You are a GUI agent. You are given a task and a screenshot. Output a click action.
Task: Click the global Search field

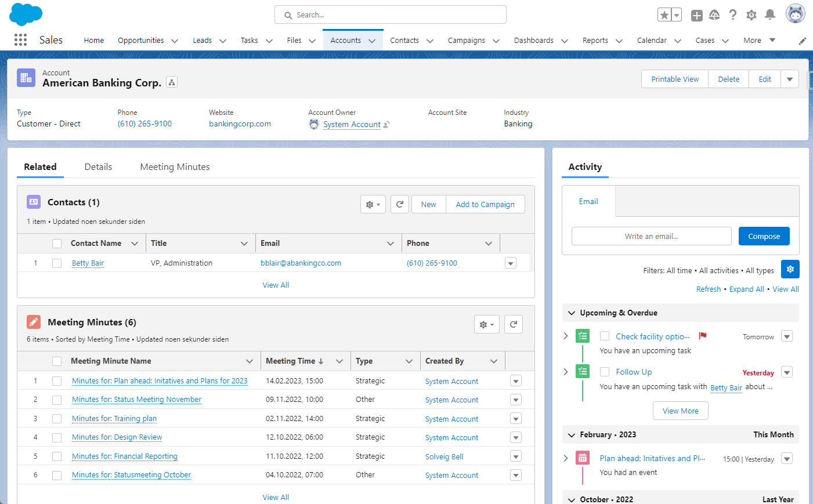click(x=391, y=14)
